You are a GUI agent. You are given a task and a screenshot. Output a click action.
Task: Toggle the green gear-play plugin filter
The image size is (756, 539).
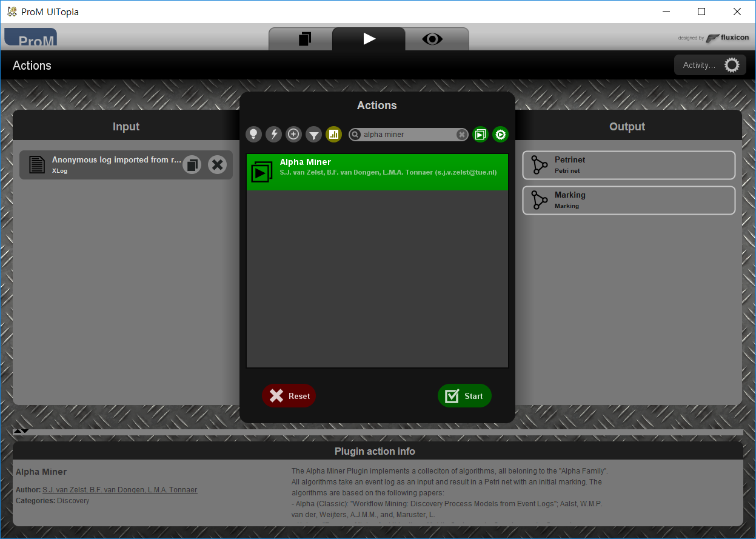tap(500, 135)
